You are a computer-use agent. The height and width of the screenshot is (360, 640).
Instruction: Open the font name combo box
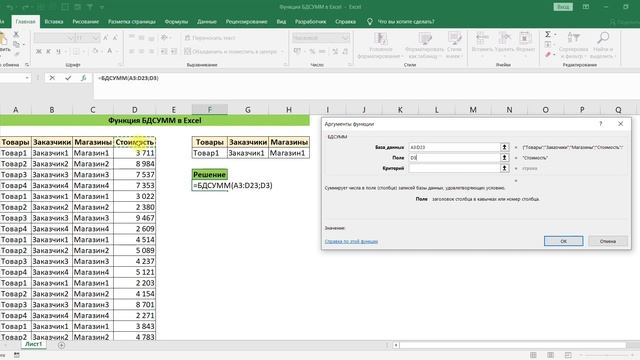point(54,38)
